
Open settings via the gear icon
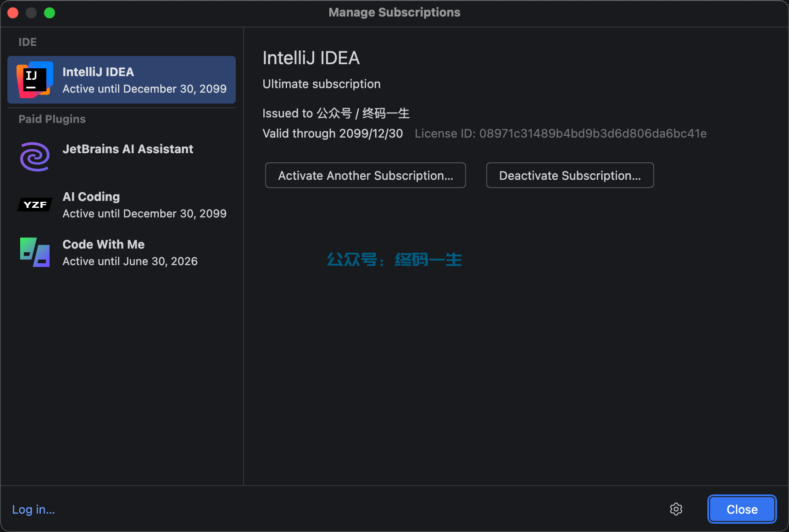click(x=676, y=509)
